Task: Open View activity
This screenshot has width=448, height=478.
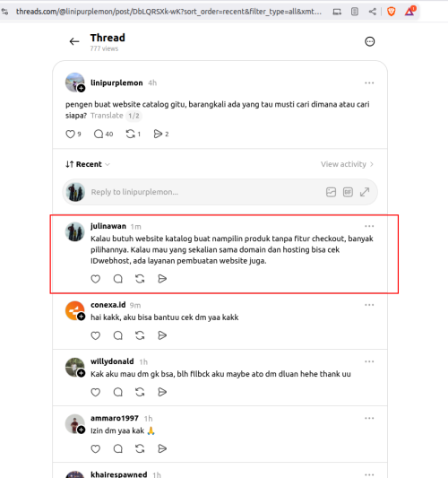Action: (347, 164)
